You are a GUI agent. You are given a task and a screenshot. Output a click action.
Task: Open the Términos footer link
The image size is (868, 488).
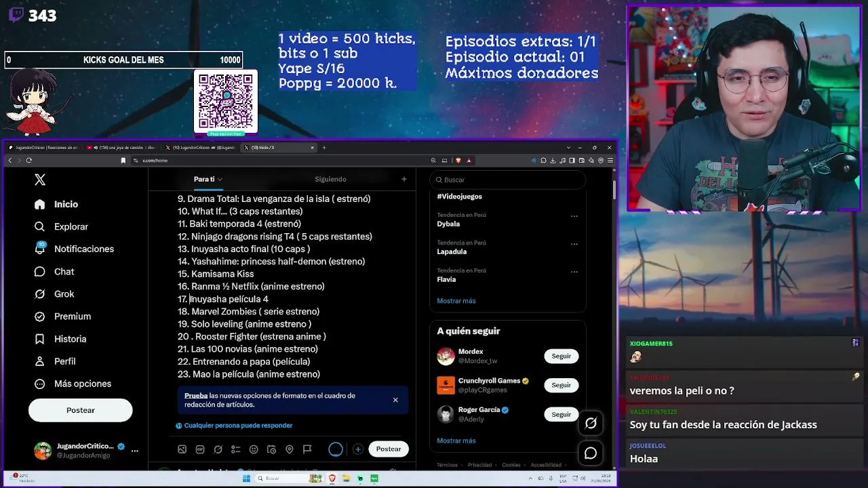coord(447,465)
